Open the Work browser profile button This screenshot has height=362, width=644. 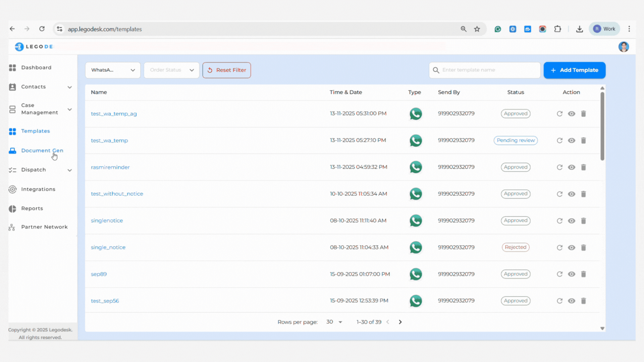tap(604, 29)
